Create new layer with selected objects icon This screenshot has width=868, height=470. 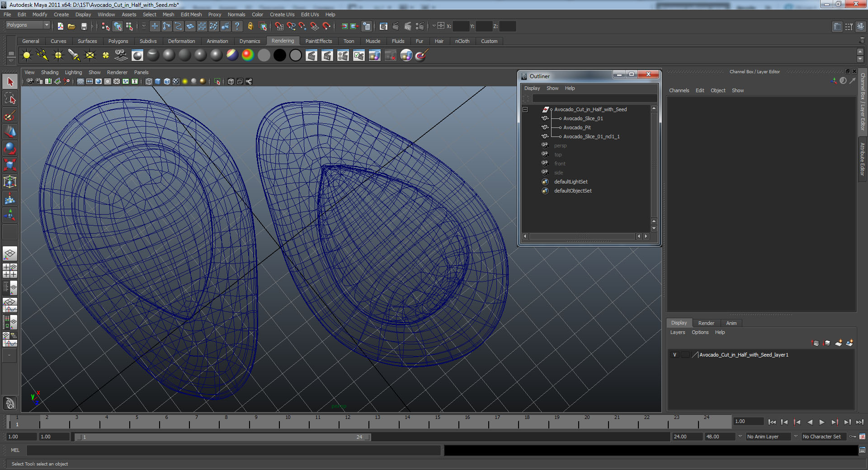849,343
